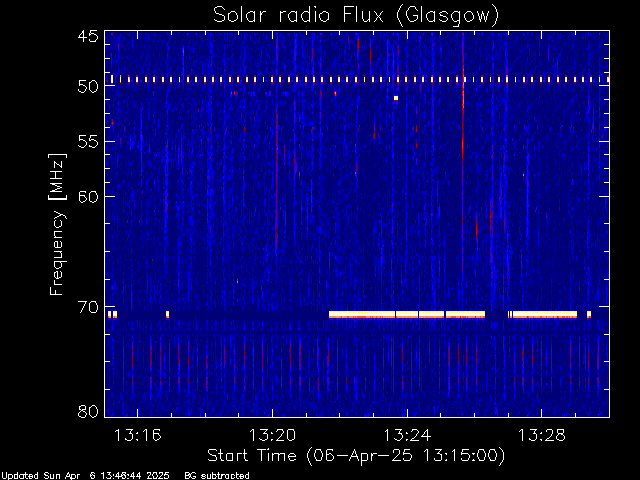Click the 13:24 time tick label
Screen dimensions: 640x480
[x=407, y=435]
